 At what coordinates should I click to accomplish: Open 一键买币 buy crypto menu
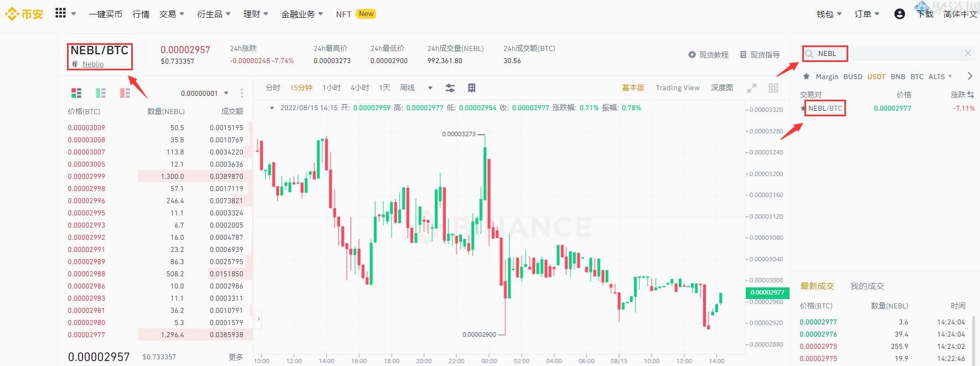click(105, 14)
